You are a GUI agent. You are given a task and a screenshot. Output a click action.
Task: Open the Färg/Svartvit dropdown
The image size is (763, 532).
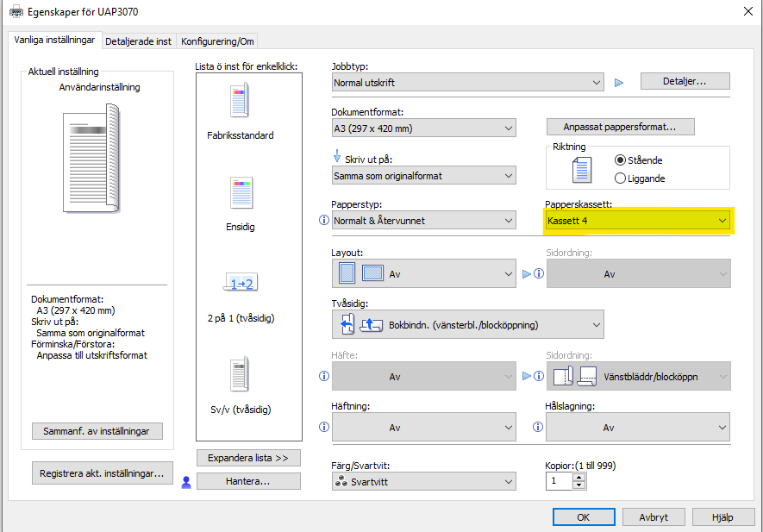pos(423,481)
